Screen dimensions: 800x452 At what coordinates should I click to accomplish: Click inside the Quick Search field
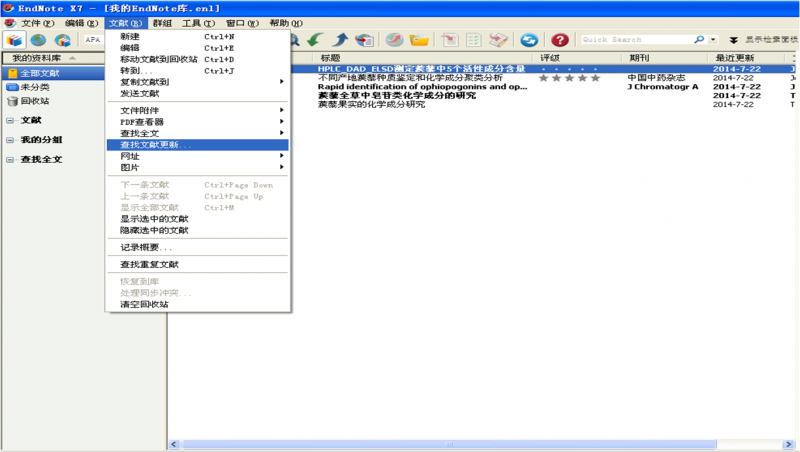[x=637, y=39]
